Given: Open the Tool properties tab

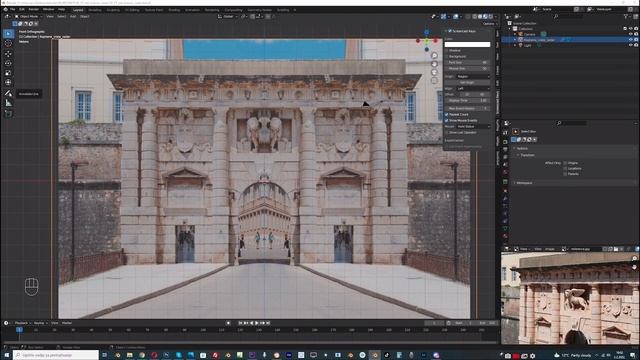Looking at the screenshot, I should tap(505, 133).
